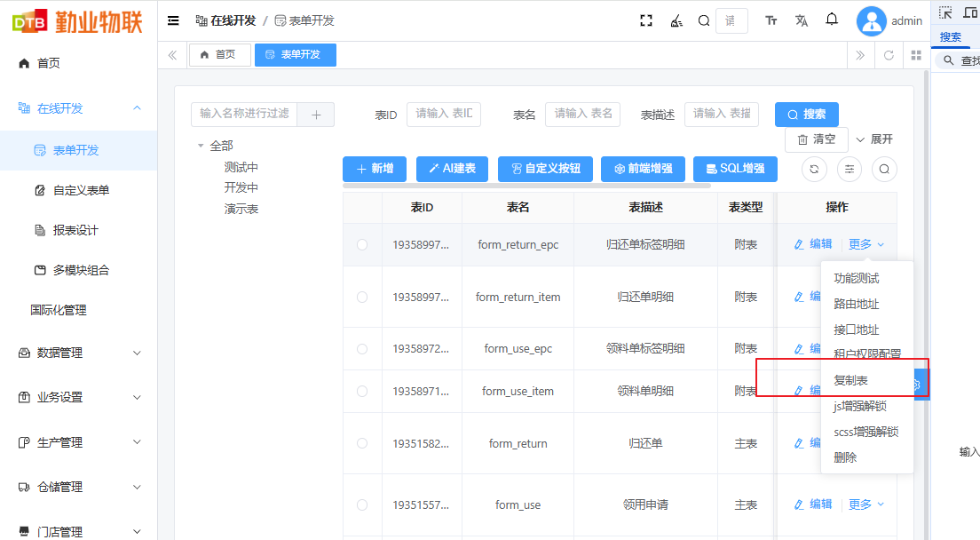The width and height of the screenshot is (980, 540).
Task: Select js增强解锁 in the dropdown menu
Action: pyautogui.click(x=860, y=406)
